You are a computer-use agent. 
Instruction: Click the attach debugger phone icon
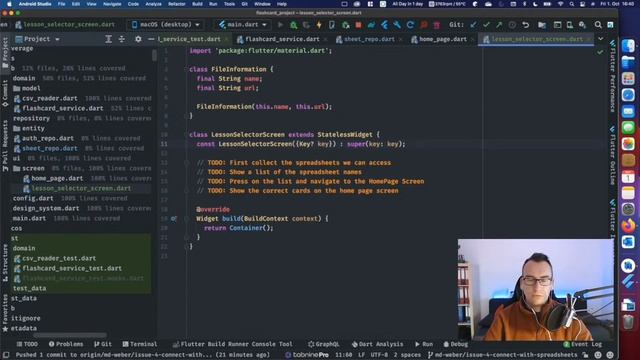[332, 25]
